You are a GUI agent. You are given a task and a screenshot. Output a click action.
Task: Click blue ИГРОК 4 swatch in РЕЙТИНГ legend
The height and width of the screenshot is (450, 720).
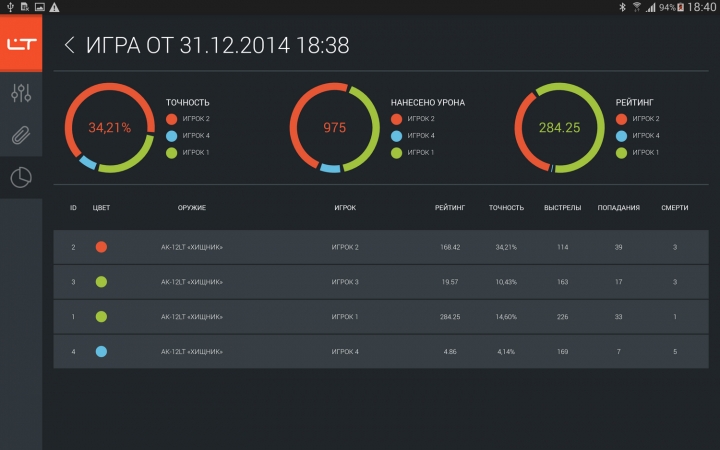point(621,136)
